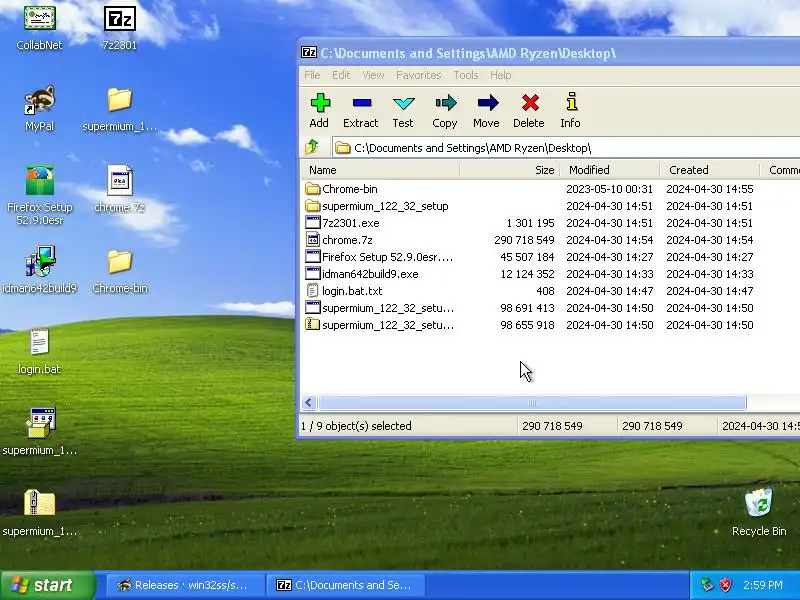The width and height of the screenshot is (800, 600).
Task: Go up one folder level arrow icon
Action: [x=312, y=147]
